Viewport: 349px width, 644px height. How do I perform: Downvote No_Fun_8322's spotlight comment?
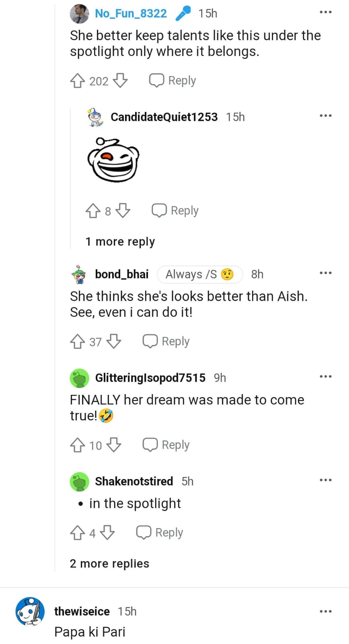click(x=120, y=80)
